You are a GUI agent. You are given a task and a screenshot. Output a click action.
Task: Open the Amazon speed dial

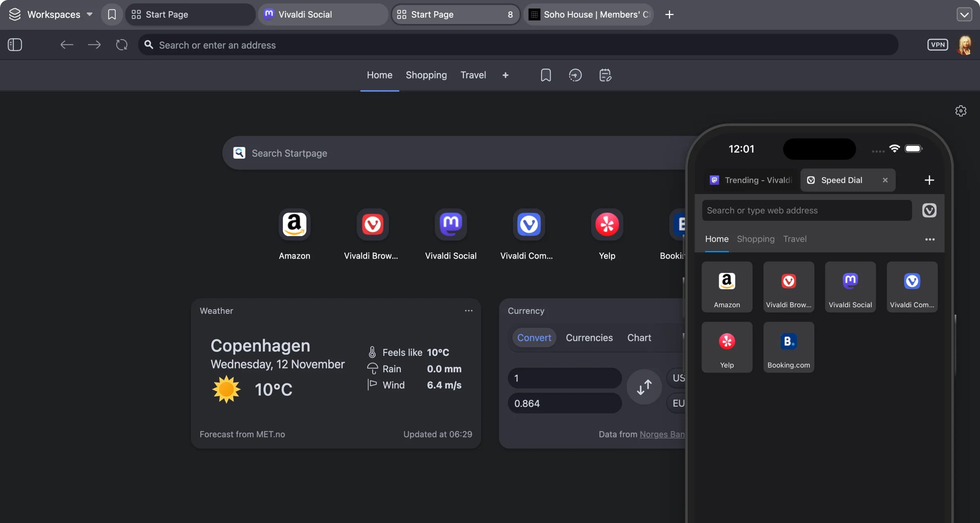point(294,224)
